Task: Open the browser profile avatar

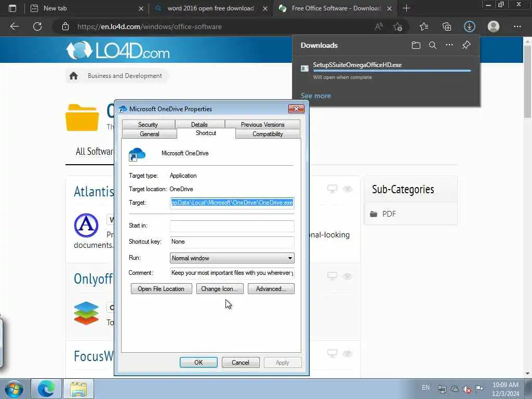Action: (494, 26)
